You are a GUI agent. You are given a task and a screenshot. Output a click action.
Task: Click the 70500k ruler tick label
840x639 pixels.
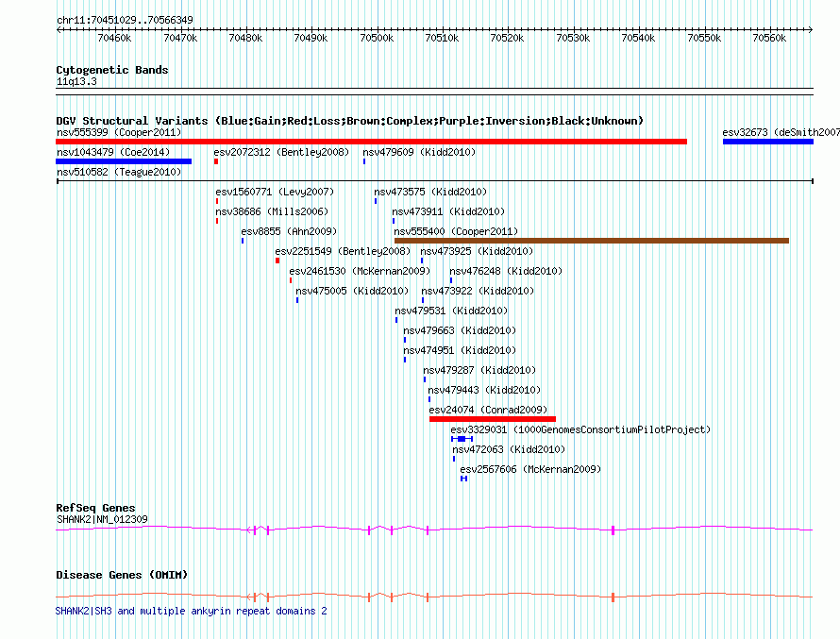(x=377, y=38)
